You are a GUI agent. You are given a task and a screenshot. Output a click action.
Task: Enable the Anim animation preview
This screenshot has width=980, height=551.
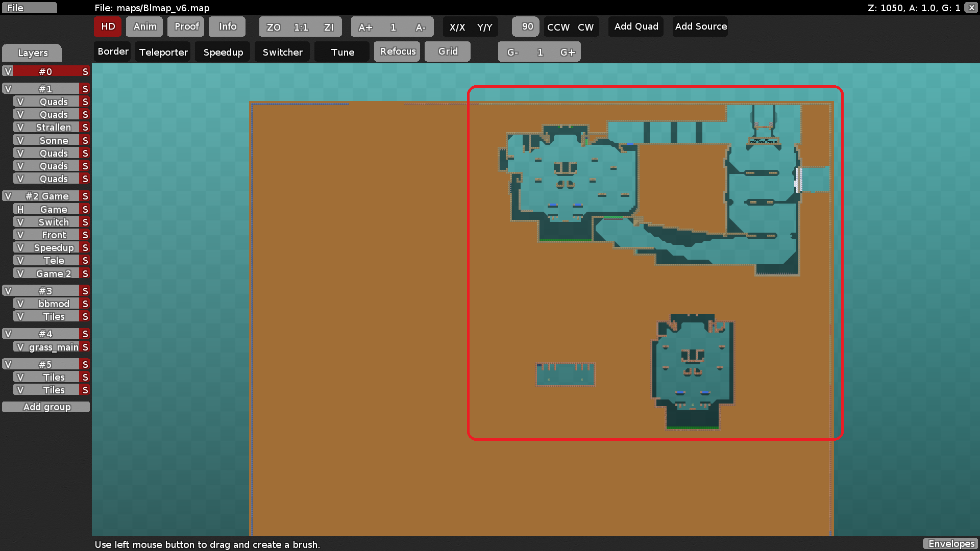pyautogui.click(x=144, y=27)
